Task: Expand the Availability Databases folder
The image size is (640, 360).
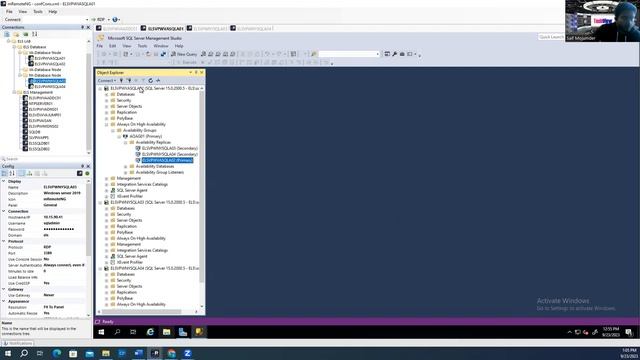Action: (126, 167)
